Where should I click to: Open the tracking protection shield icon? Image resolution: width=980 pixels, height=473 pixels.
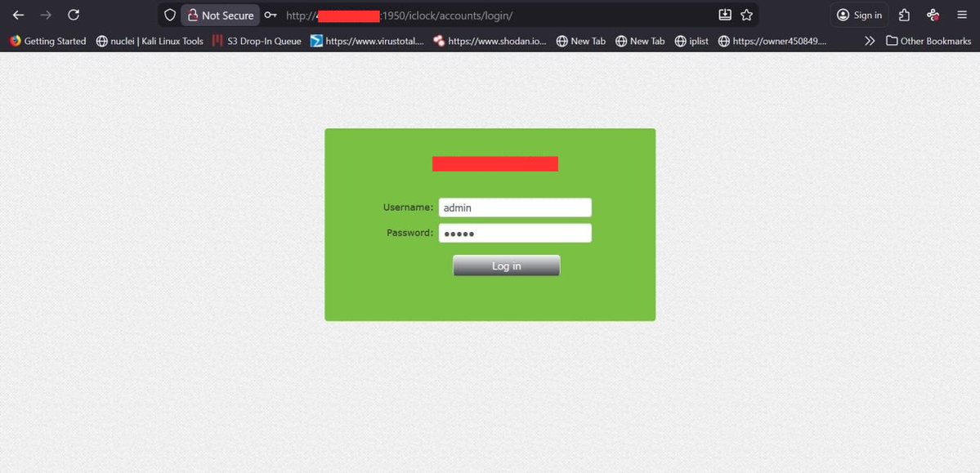pyautogui.click(x=169, y=15)
